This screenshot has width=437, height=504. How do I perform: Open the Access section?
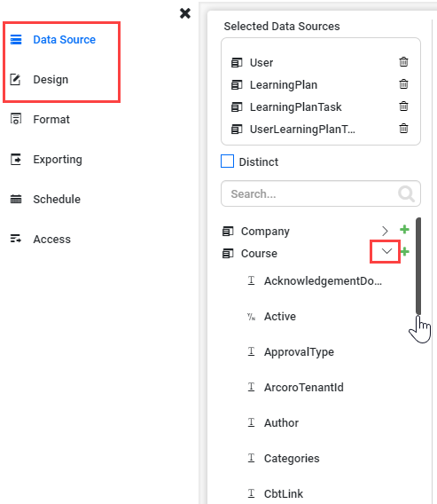click(x=52, y=239)
